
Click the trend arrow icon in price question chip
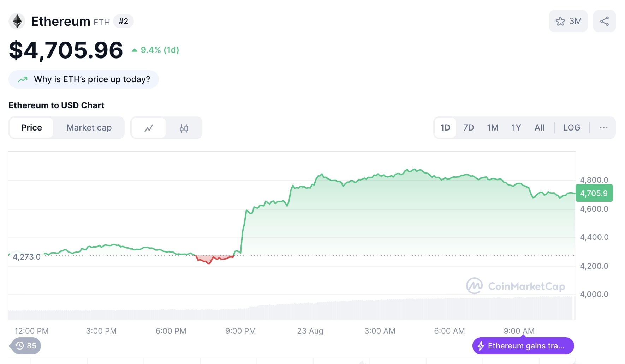[x=23, y=79]
